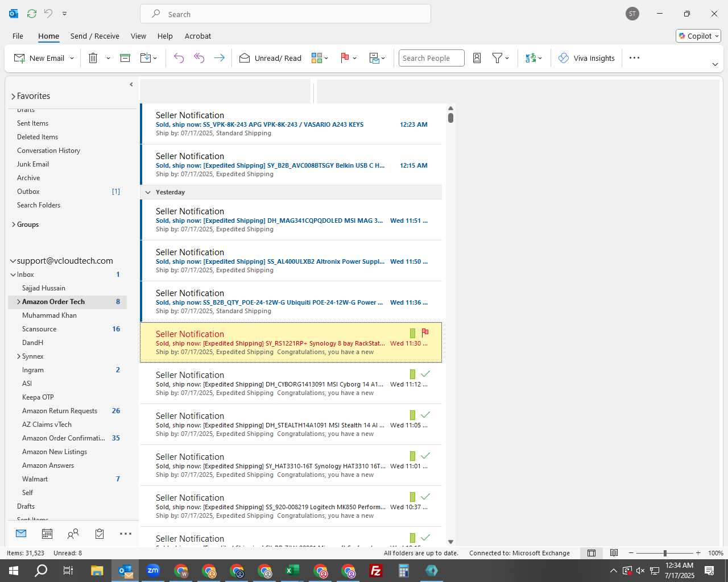Viewport: 728px width, 582px height.
Task: Click the Reply arrow icon
Action: pos(179,58)
